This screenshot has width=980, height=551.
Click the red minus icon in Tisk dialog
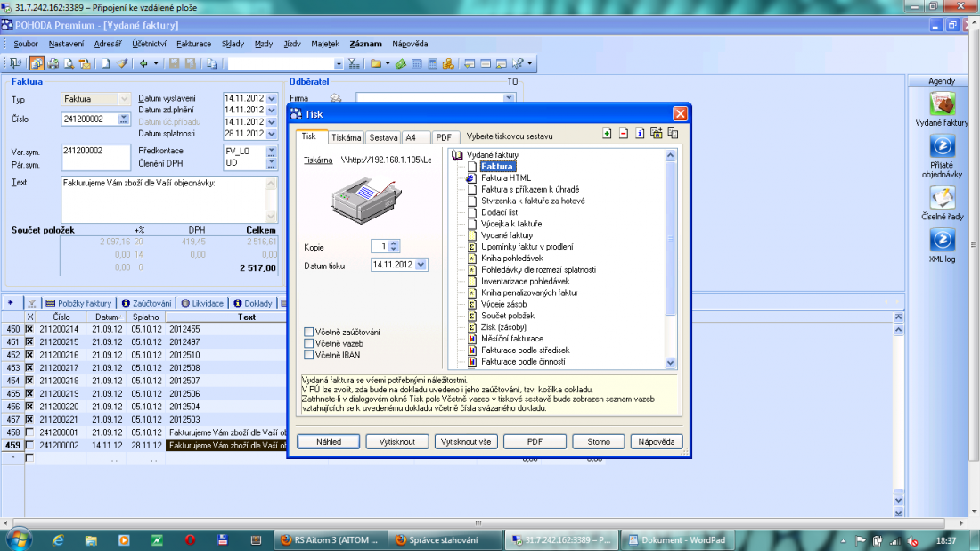623,134
